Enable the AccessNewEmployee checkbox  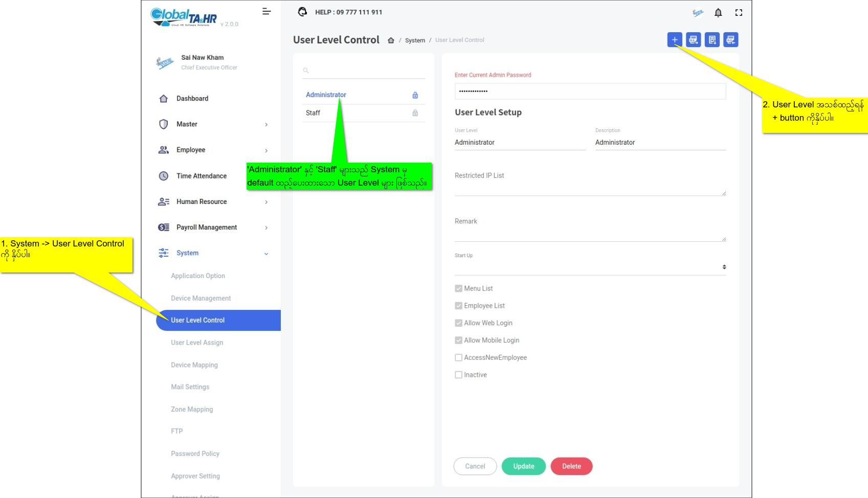[x=459, y=357]
